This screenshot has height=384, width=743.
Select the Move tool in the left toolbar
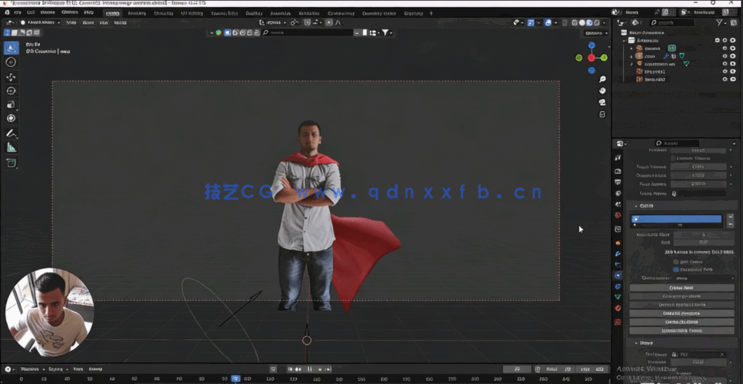click(11, 77)
